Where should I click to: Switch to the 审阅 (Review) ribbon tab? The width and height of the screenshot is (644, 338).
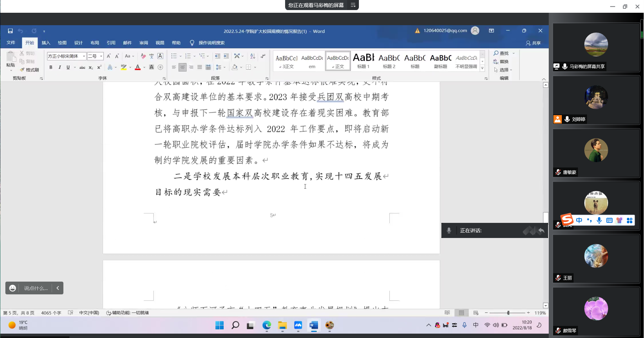coord(144,43)
